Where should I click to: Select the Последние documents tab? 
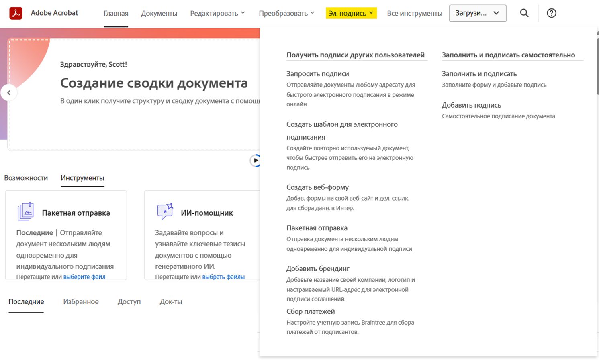click(x=26, y=301)
